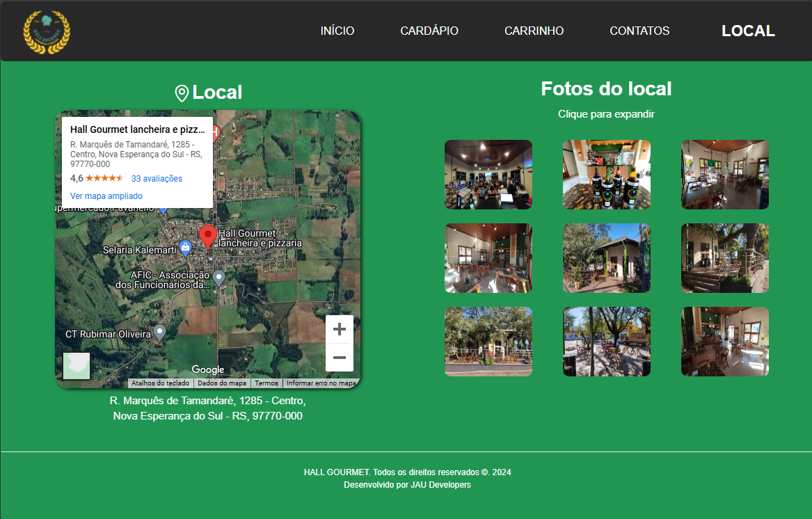The image size is (812, 519).
Task: Click the AFIC Associação gray map pin
Action: click(219, 278)
